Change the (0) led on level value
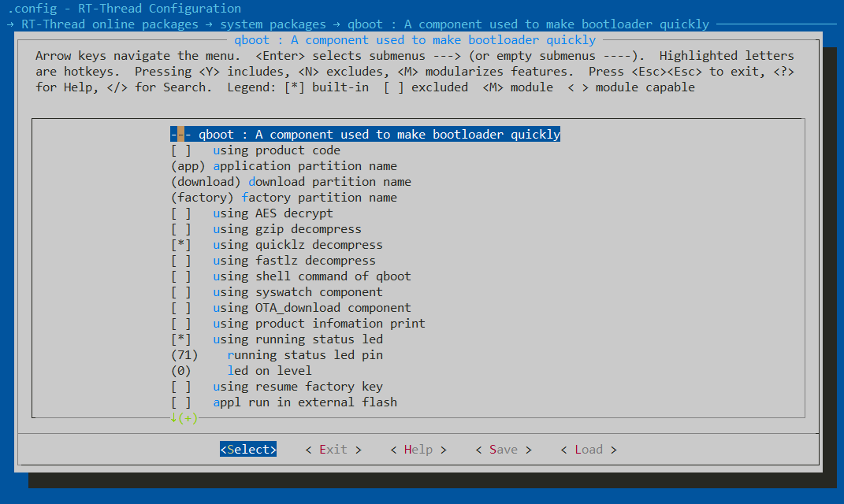 tap(241, 371)
